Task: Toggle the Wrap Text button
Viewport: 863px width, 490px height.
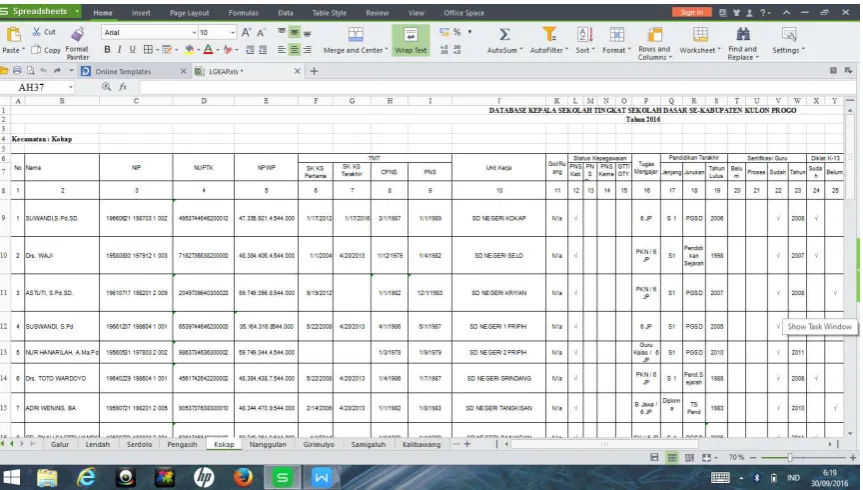Action: [411, 40]
